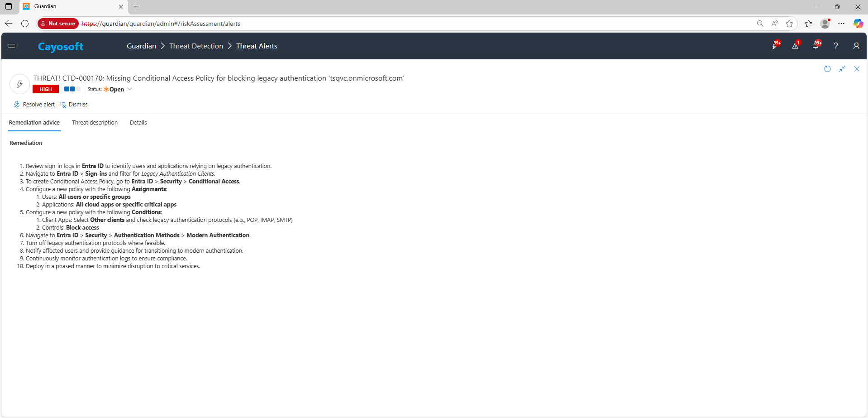Select the Remediation advice tab

(34, 123)
